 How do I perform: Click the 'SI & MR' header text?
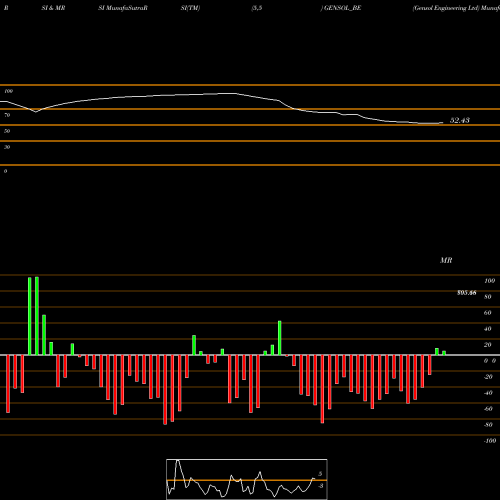(x=53, y=8)
